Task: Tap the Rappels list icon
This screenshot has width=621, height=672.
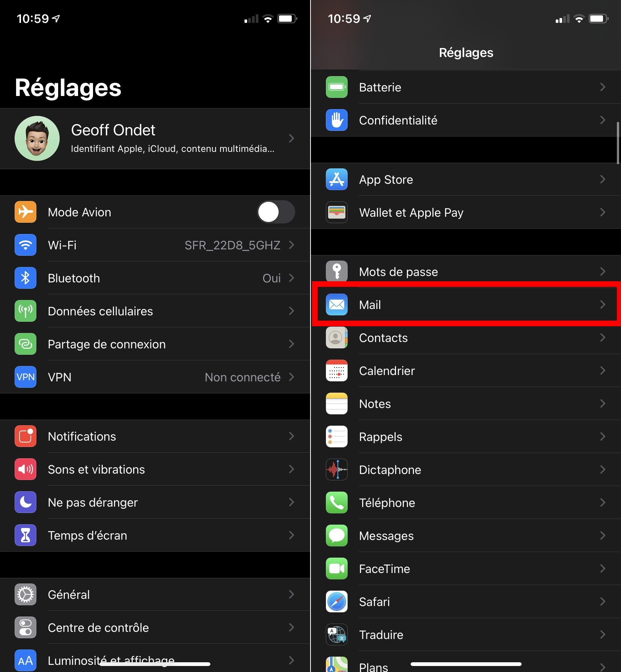Action: tap(337, 436)
